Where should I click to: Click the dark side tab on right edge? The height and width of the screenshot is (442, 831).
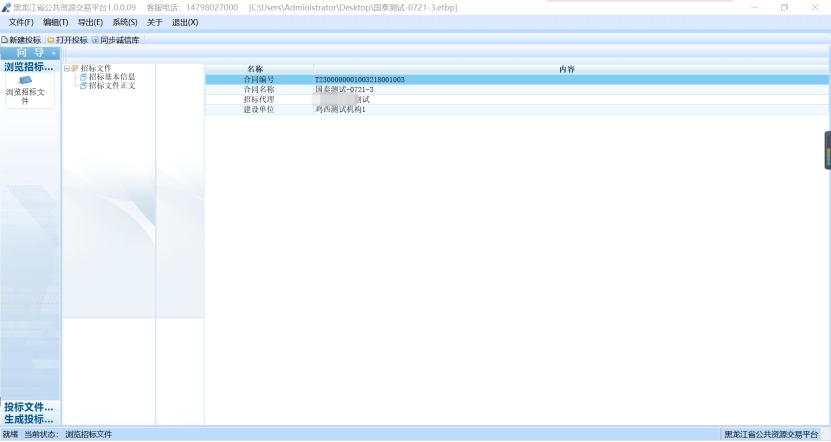pyautogui.click(x=827, y=150)
